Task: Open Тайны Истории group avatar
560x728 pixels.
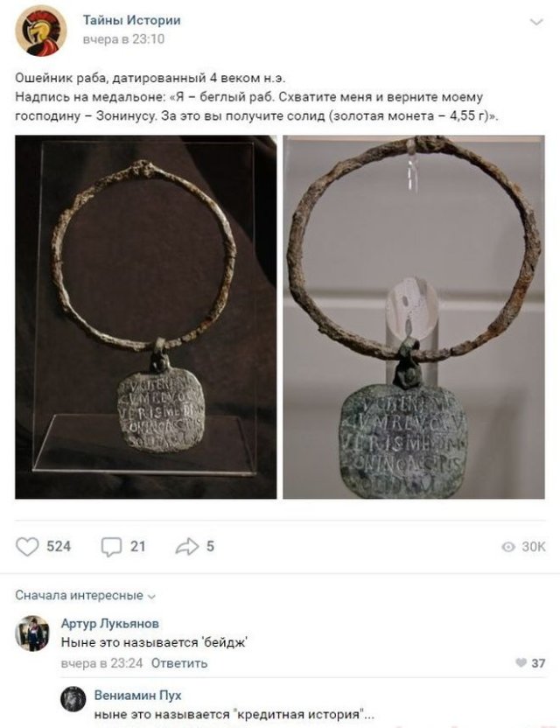Action: pos(41,31)
